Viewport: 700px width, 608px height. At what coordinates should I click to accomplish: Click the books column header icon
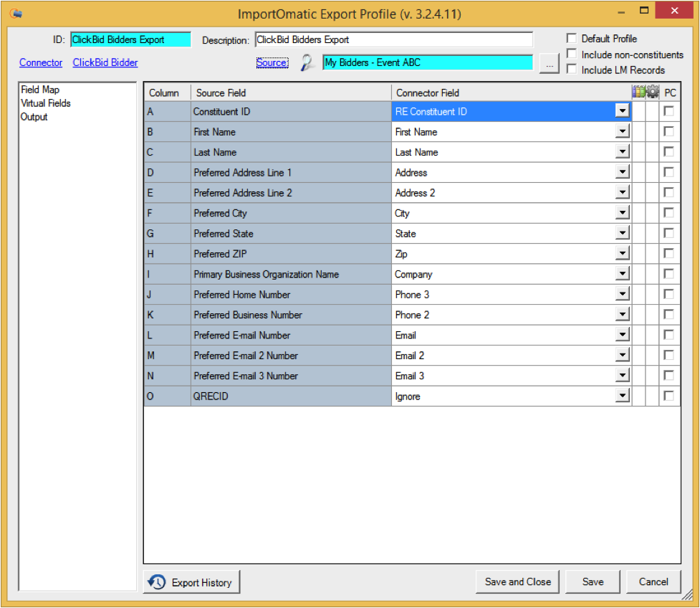point(638,92)
